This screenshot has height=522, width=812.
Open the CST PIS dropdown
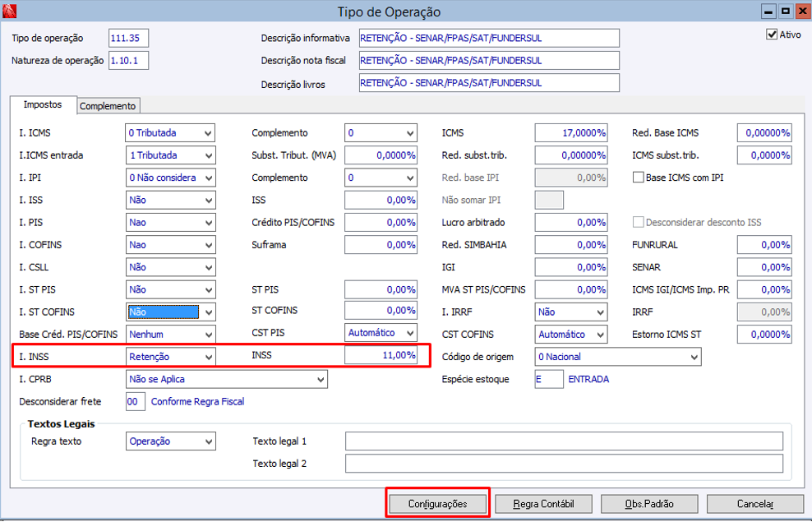pyautogui.click(x=381, y=333)
